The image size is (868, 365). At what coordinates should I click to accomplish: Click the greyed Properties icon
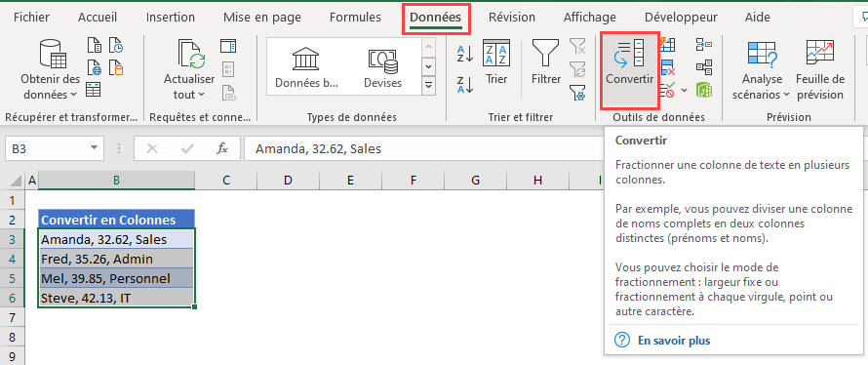(x=228, y=68)
